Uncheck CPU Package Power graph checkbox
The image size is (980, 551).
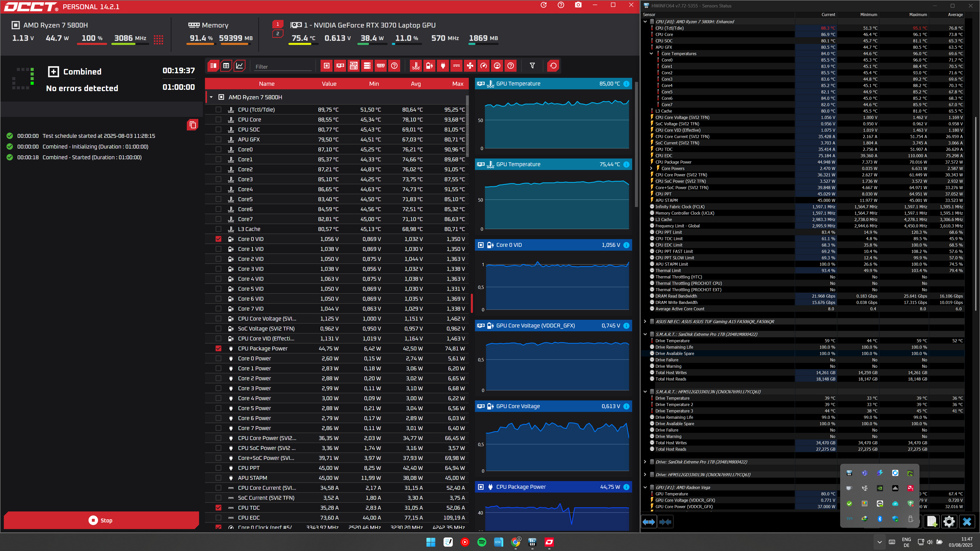pos(218,349)
